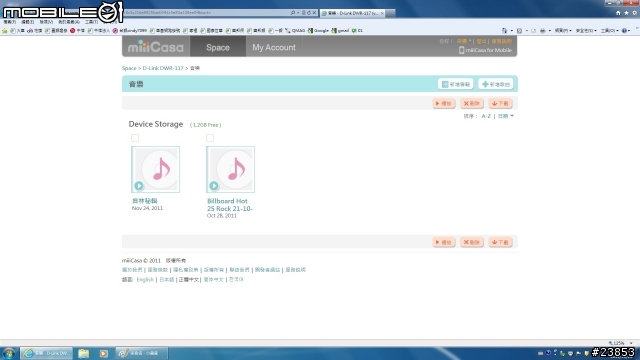
Task: Open the Nov 24, 2011 music album thumbnail
Action: coord(156,169)
